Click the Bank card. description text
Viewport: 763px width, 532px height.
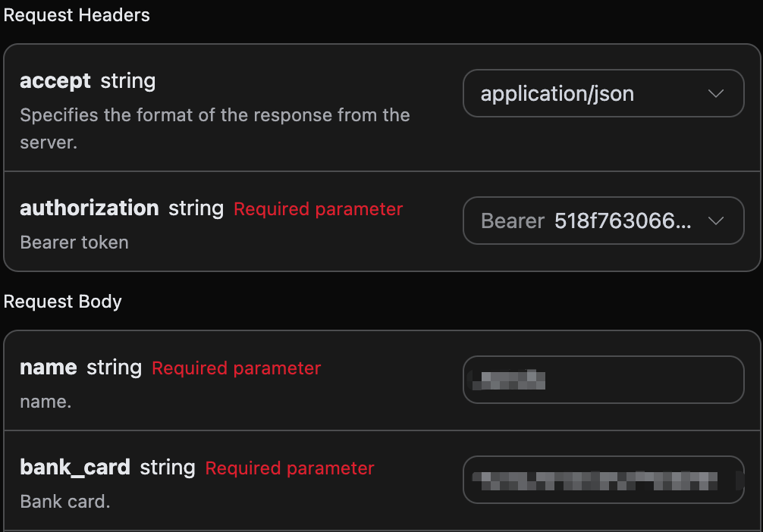(65, 502)
